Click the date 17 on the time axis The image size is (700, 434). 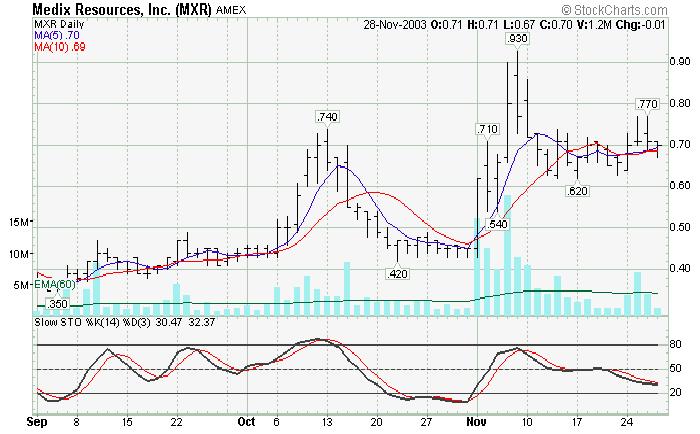click(577, 422)
